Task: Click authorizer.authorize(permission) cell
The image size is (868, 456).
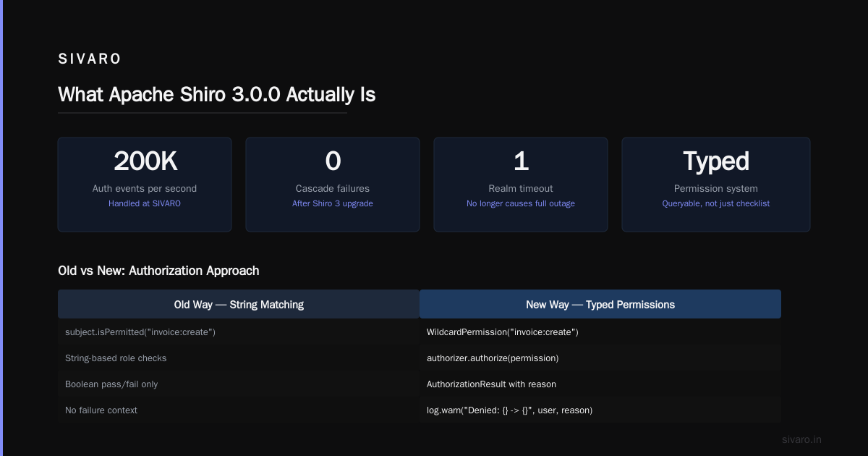Action: [600, 358]
